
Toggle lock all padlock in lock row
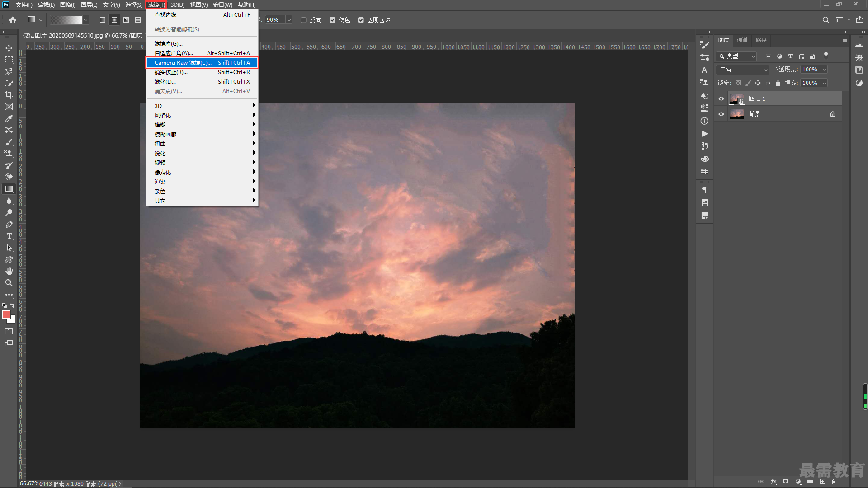(778, 83)
